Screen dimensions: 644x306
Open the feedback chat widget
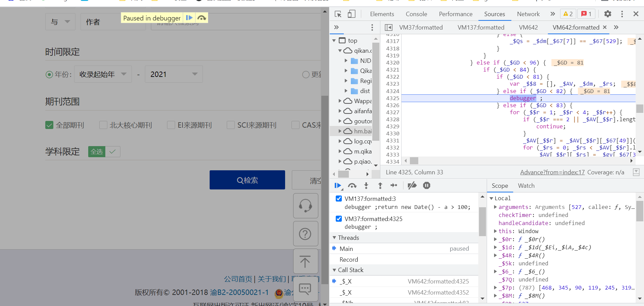pyautogui.click(x=306, y=289)
